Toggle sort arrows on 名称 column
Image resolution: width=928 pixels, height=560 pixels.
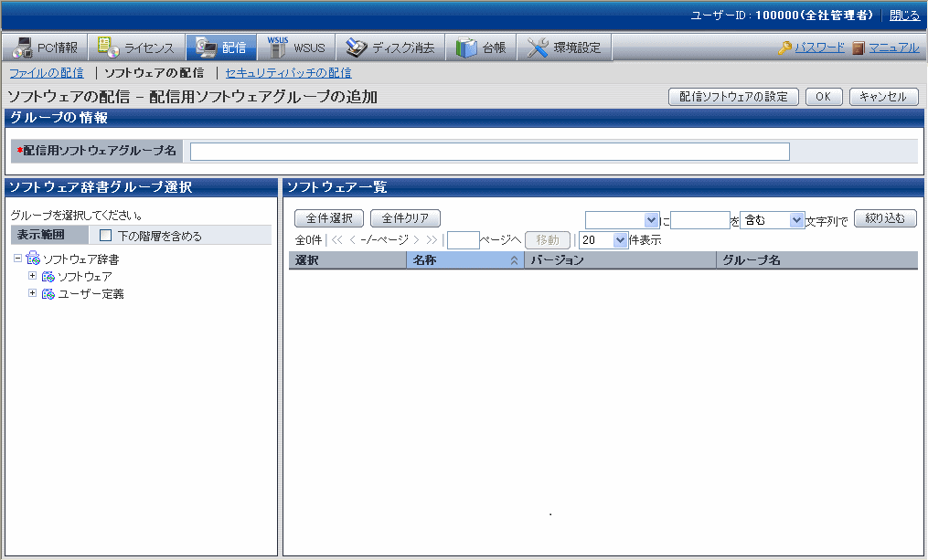click(x=515, y=260)
